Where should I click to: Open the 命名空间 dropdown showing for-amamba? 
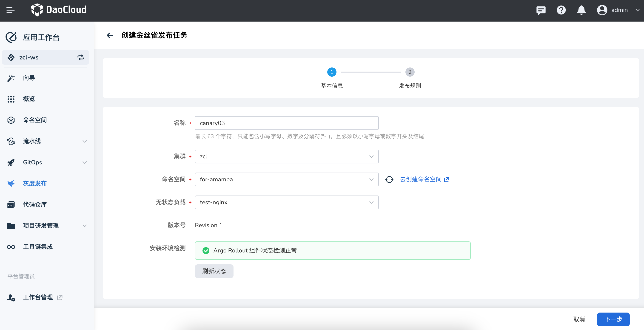(x=287, y=179)
